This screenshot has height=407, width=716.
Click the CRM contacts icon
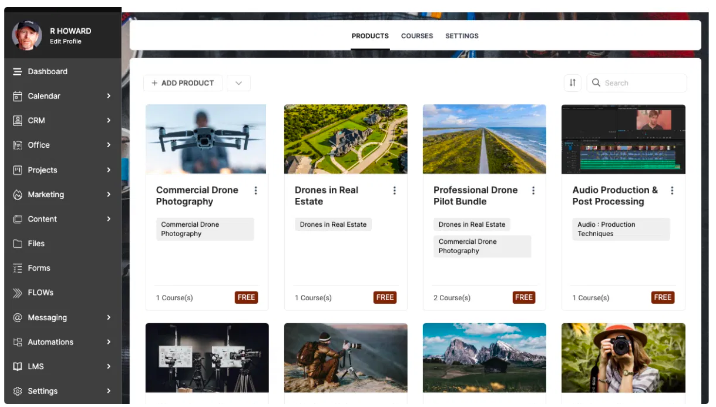point(17,121)
